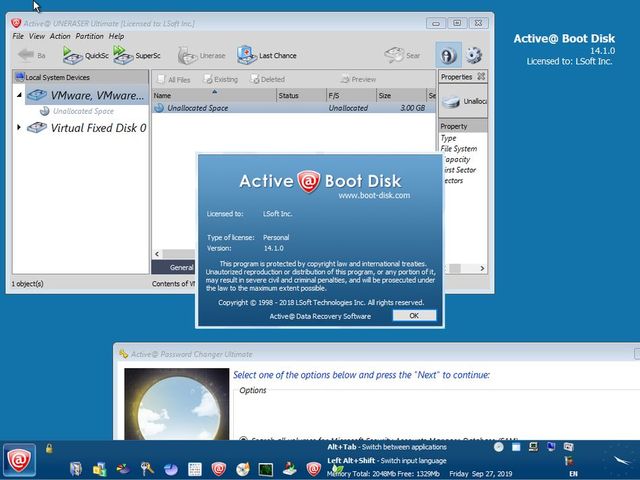
Task: Expand the Virtual Fixed Disk 0 node
Action: coord(19,127)
